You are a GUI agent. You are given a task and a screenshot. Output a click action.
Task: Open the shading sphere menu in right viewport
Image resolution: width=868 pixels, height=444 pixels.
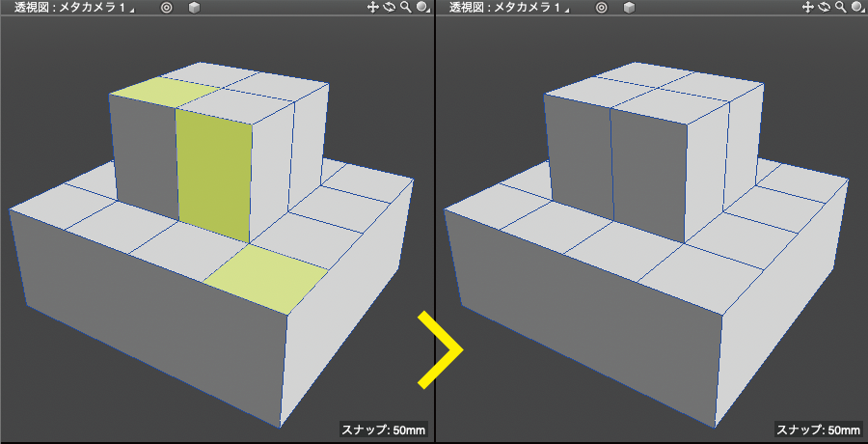(858, 7)
